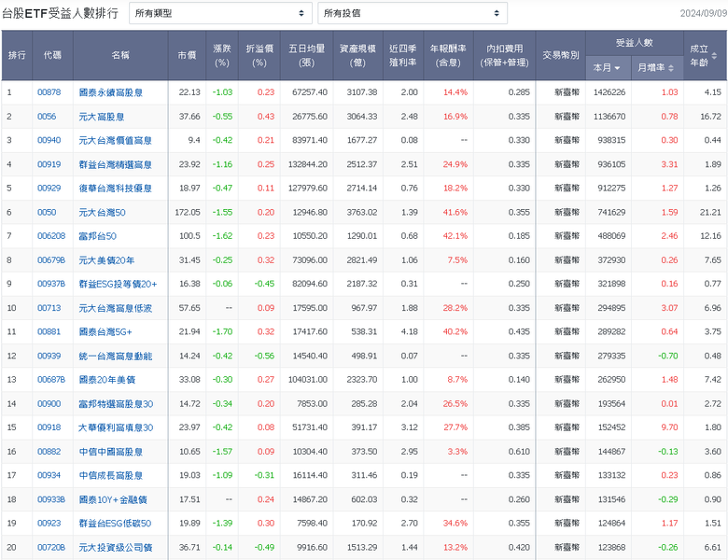Open ETF code 00878 link
The image size is (728, 560).
coord(49,92)
